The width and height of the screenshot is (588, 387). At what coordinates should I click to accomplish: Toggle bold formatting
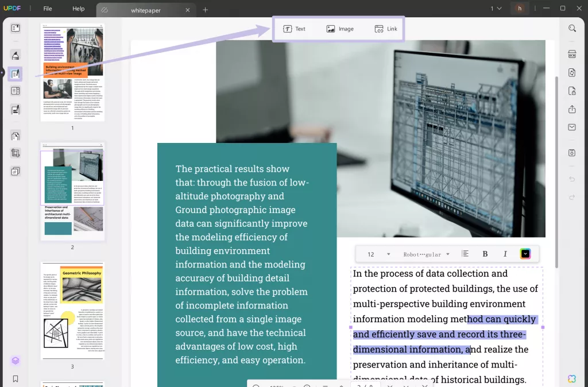pyautogui.click(x=485, y=254)
